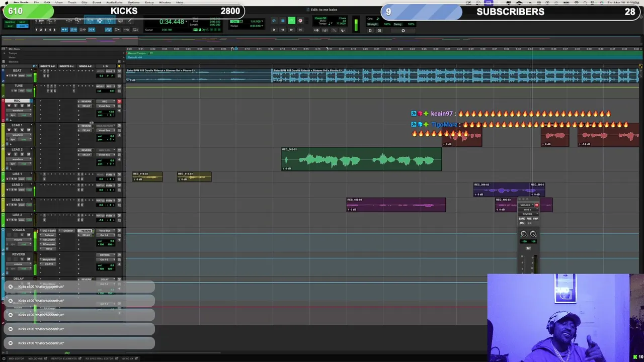Open the File menu
This screenshot has height=362, width=644.
[36, 3]
